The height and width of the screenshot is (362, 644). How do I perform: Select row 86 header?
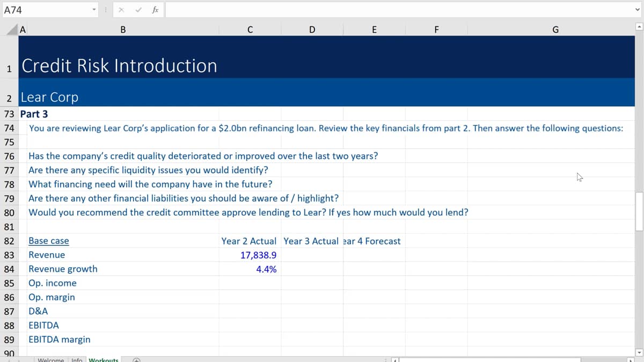click(9, 297)
